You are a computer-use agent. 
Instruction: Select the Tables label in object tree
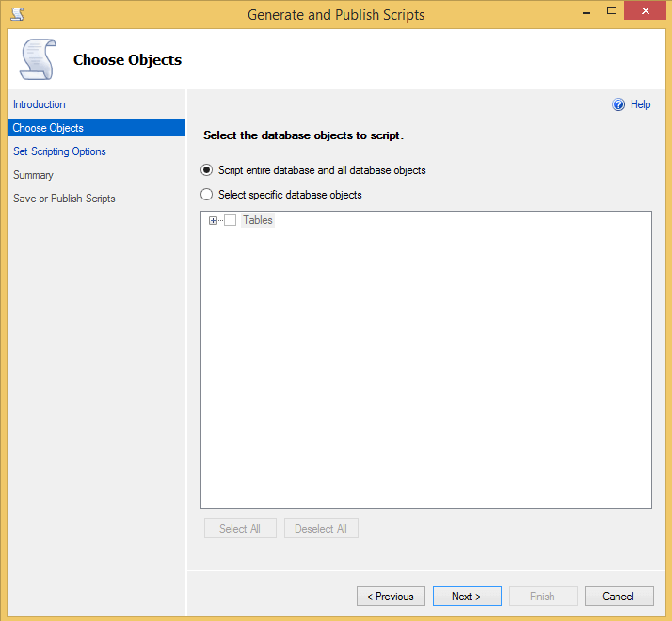(258, 220)
